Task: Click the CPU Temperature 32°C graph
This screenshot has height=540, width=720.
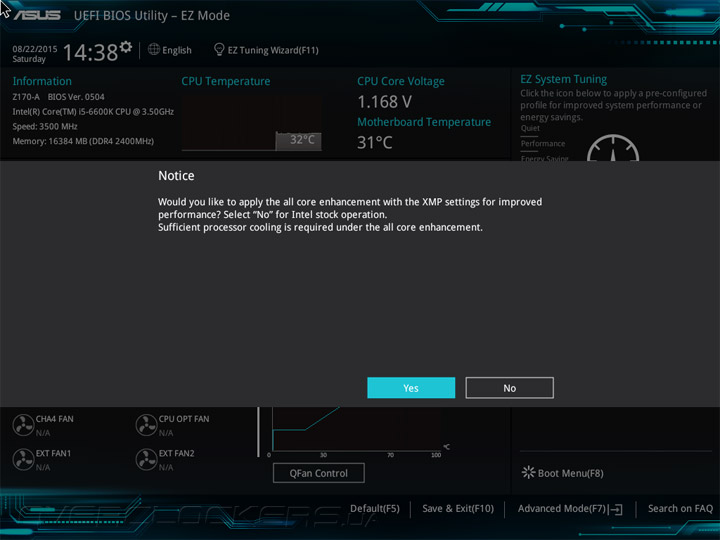Action: (252, 123)
